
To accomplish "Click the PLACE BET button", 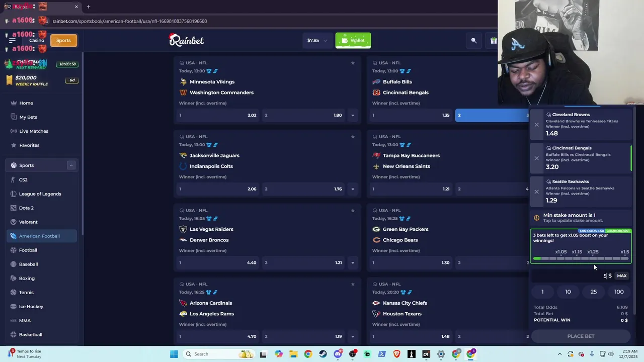I will click(581, 336).
